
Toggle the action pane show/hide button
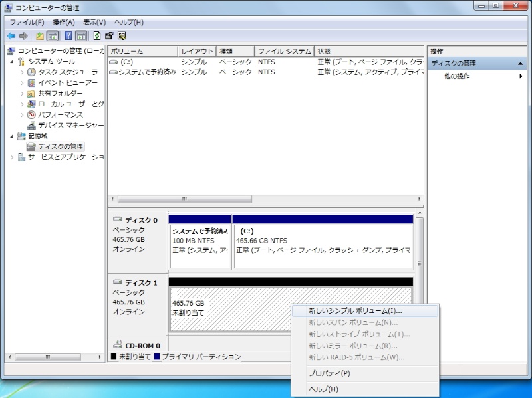tap(81, 36)
